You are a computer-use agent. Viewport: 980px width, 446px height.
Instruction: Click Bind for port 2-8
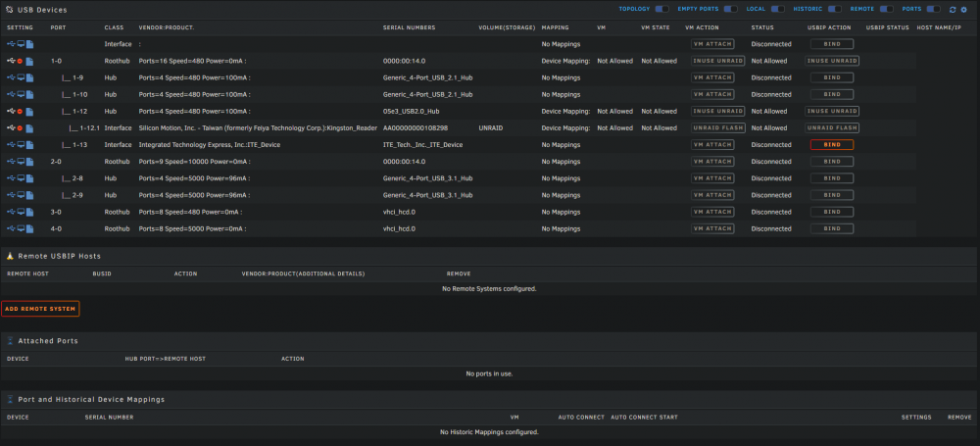[832, 178]
